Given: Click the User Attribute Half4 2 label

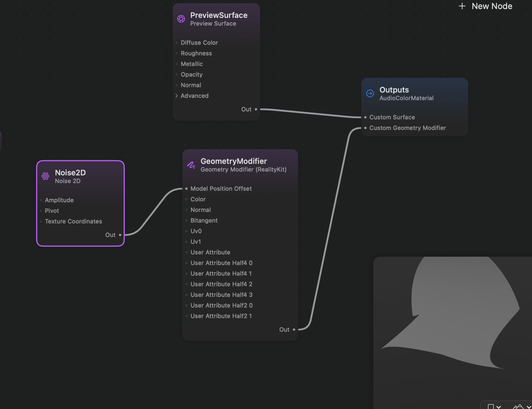Looking at the screenshot, I should click(221, 284).
